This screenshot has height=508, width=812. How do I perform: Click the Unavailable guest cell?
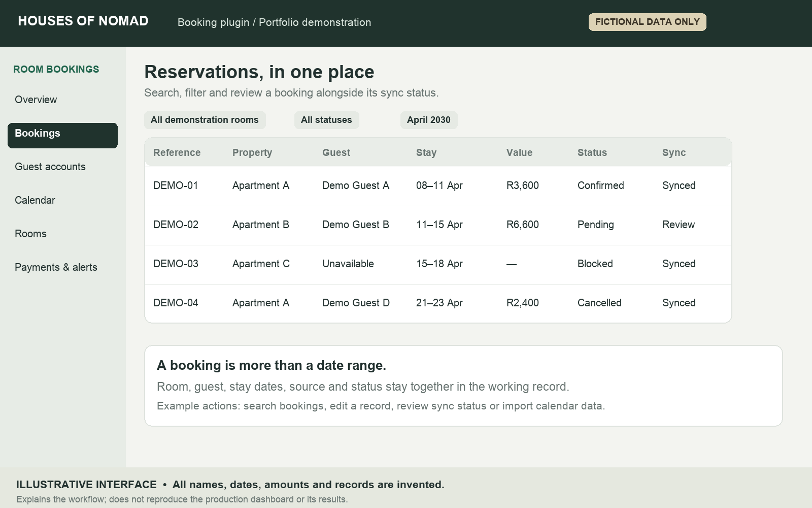tap(348, 264)
